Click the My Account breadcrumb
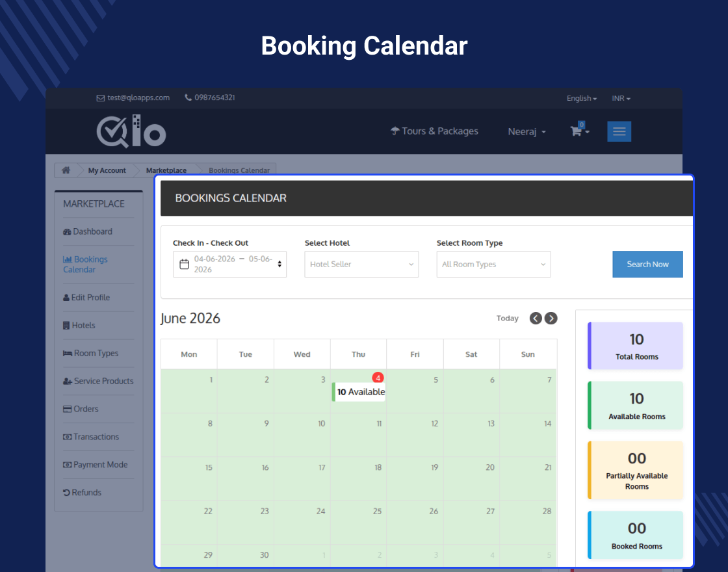This screenshot has width=728, height=572. (x=107, y=170)
